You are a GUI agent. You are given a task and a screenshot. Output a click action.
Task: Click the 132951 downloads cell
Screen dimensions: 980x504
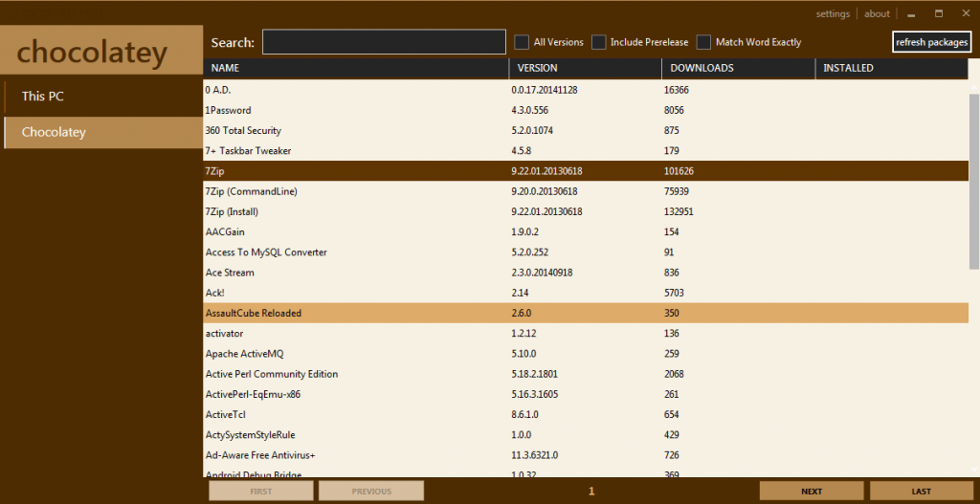679,211
